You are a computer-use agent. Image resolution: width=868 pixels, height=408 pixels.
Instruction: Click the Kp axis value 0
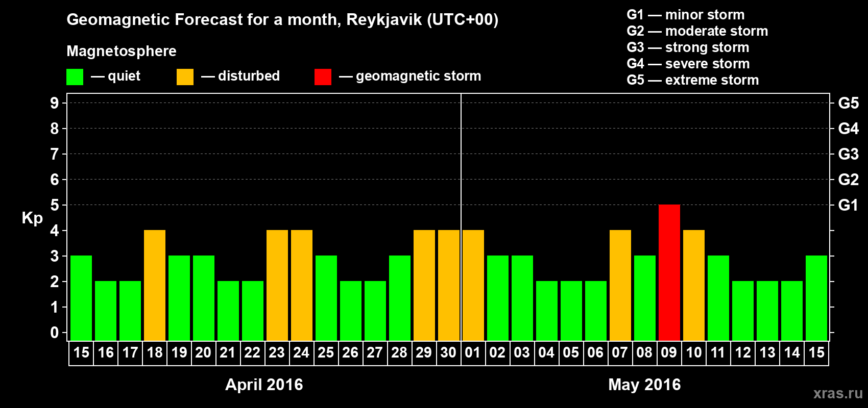[x=55, y=333]
